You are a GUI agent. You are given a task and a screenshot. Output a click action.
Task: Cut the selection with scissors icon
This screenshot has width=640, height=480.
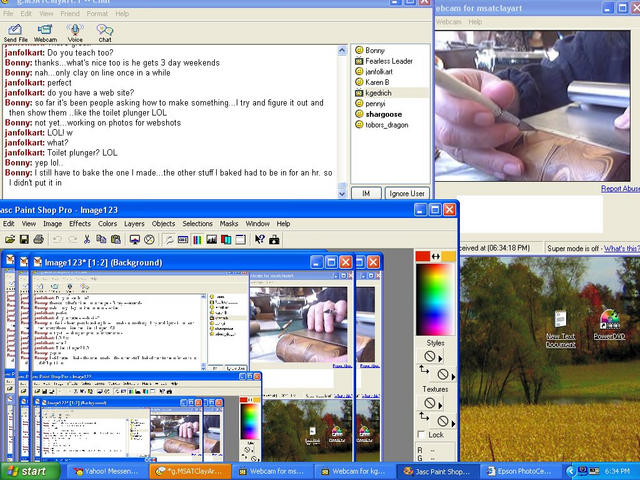point(87,239)
